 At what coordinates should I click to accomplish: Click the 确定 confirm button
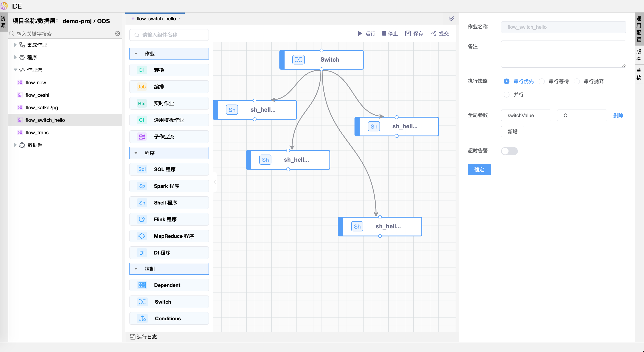pyautogui.click(x=479, y=170)
